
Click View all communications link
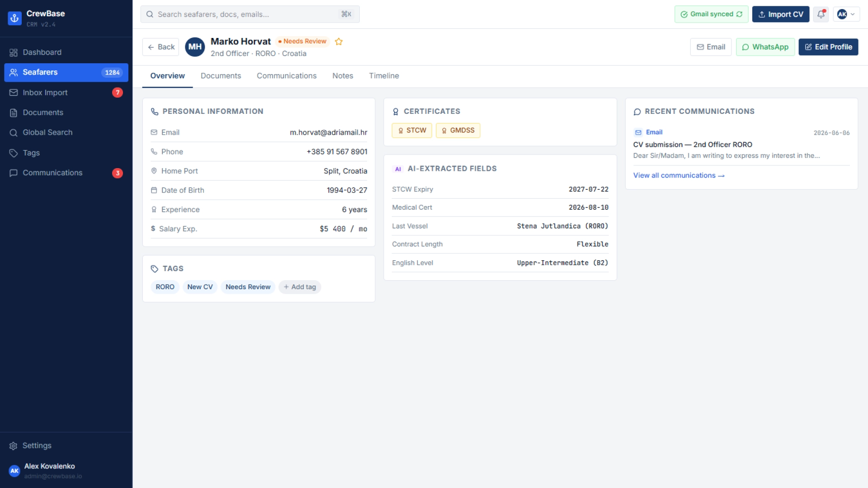(679, 175)
